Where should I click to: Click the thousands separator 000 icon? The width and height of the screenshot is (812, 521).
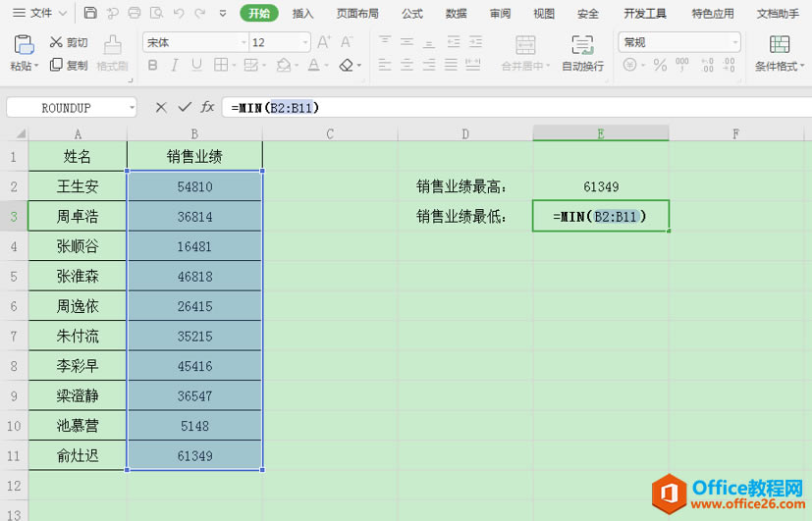coord(682,65)
